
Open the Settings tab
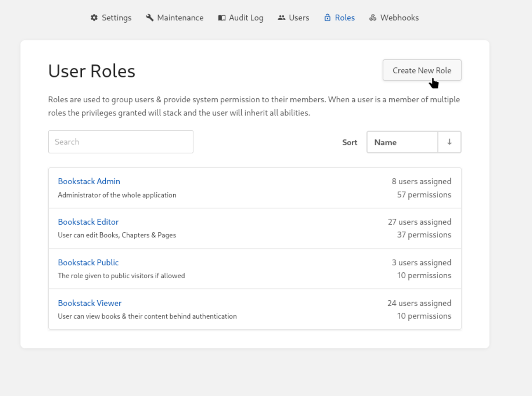point(111,18)
